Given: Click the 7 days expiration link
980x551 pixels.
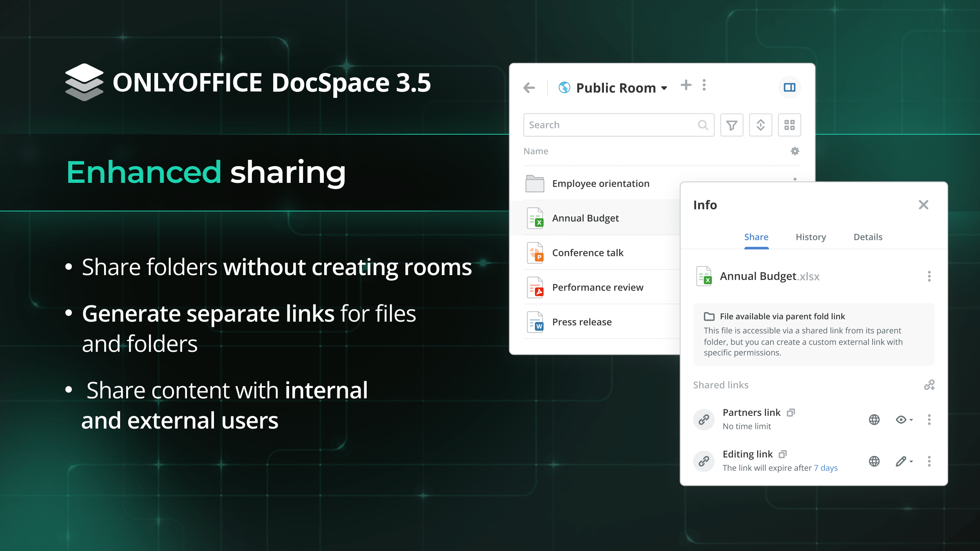Looking at the screenshot, I should point(826,468).
